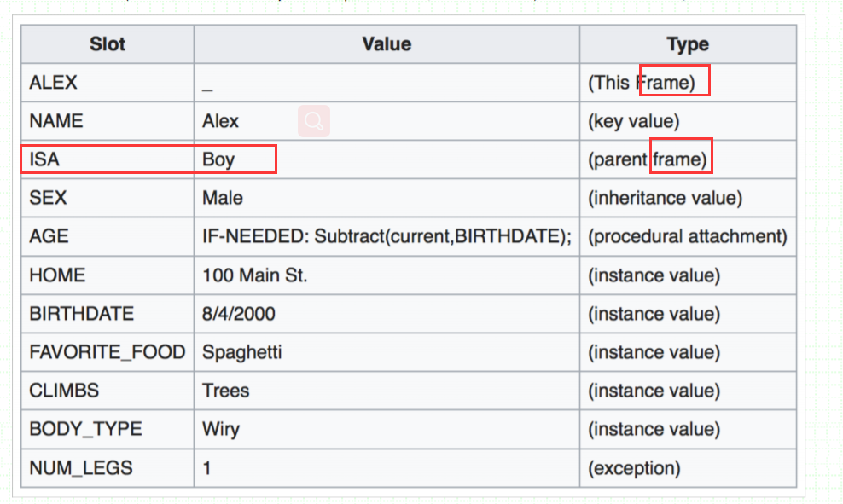
Task: Click the (exception) type cell
Action: tap(634, 467)
